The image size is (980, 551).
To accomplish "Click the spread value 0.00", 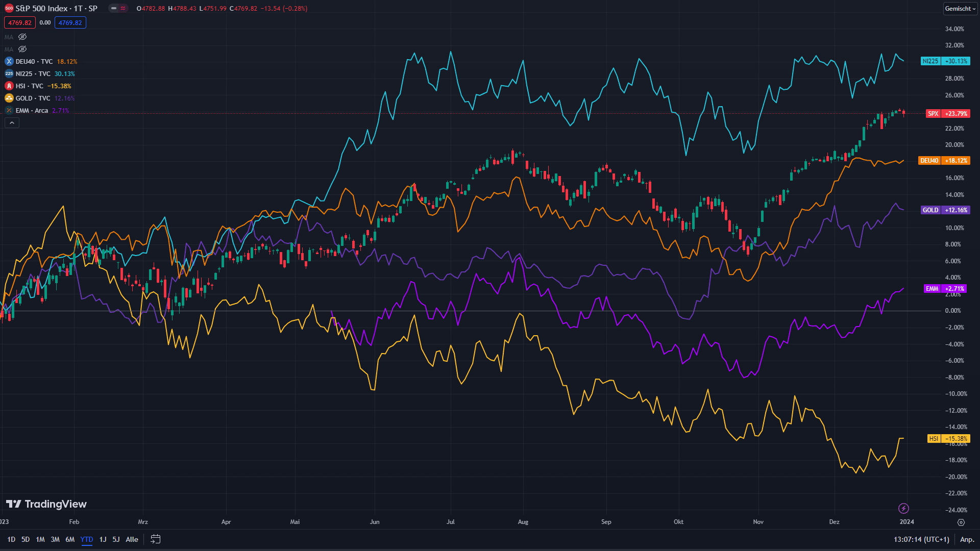I will coord(45,22).
